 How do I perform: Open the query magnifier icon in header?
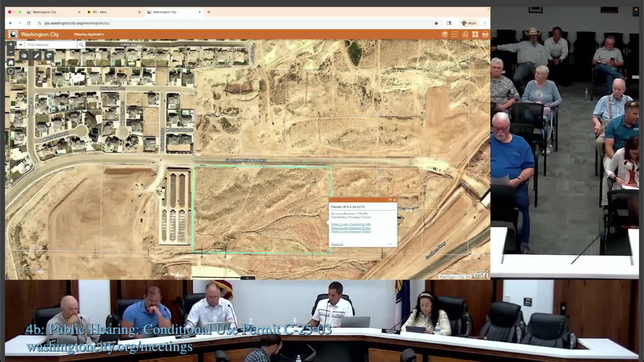[465, 34]
